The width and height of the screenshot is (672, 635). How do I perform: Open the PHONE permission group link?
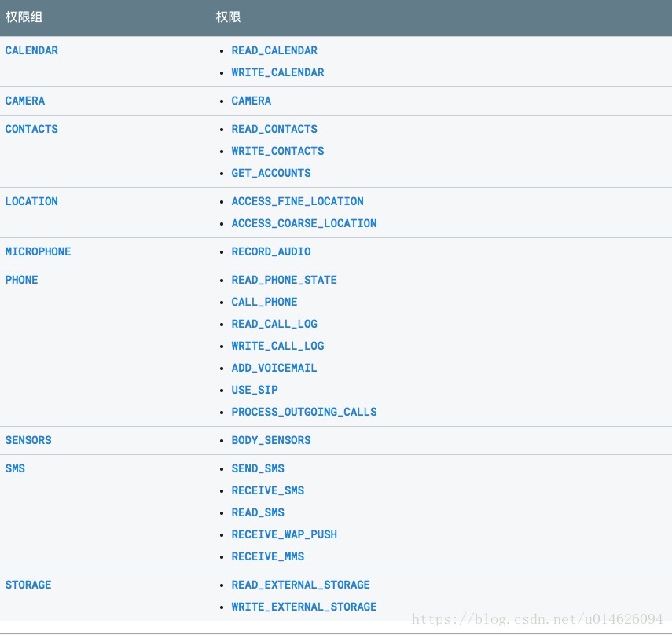pos(21,280)
